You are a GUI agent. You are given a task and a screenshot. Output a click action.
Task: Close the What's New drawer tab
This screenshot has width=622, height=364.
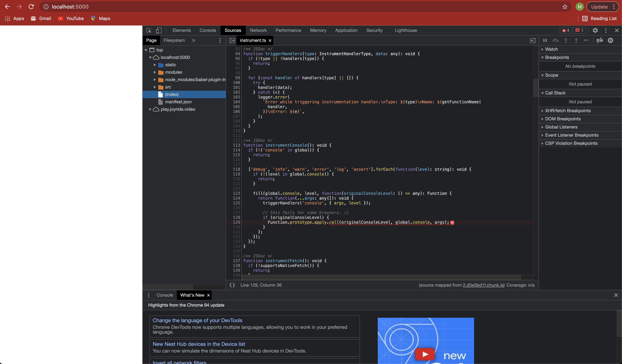(208, 295)
